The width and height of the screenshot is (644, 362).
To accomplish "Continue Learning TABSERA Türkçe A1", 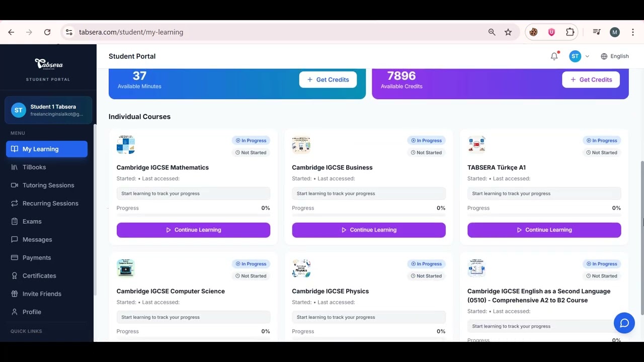I will point(544,230).
